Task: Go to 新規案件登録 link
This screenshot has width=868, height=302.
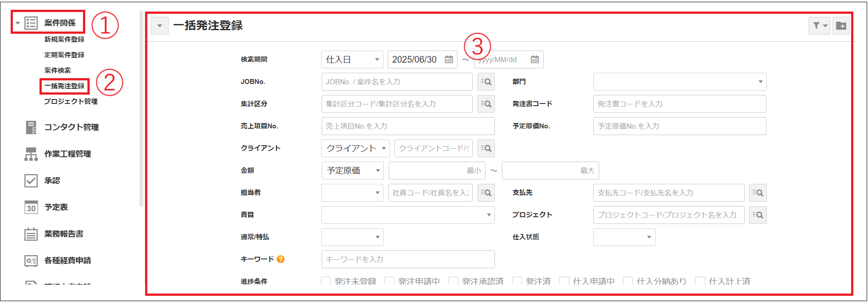Action: [64, 40]
